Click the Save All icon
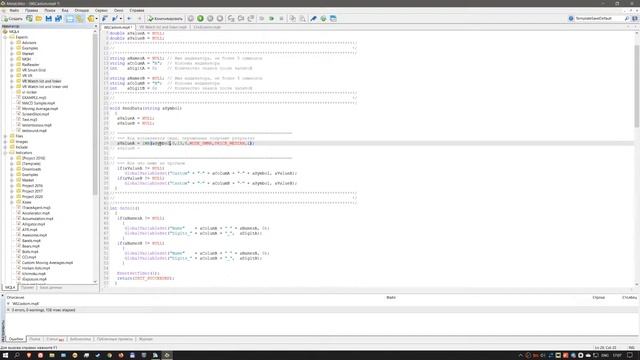Screen dimensions: 640x360 point(58,19)
